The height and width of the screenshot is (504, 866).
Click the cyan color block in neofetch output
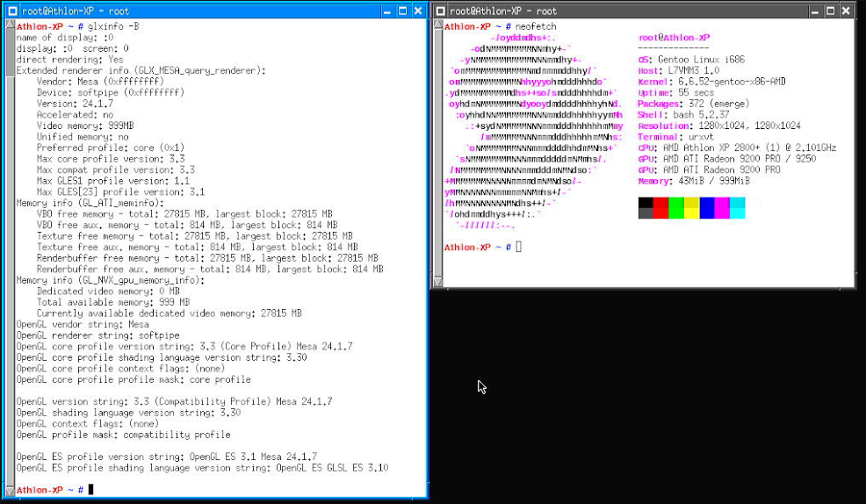(x=737, y=208)
